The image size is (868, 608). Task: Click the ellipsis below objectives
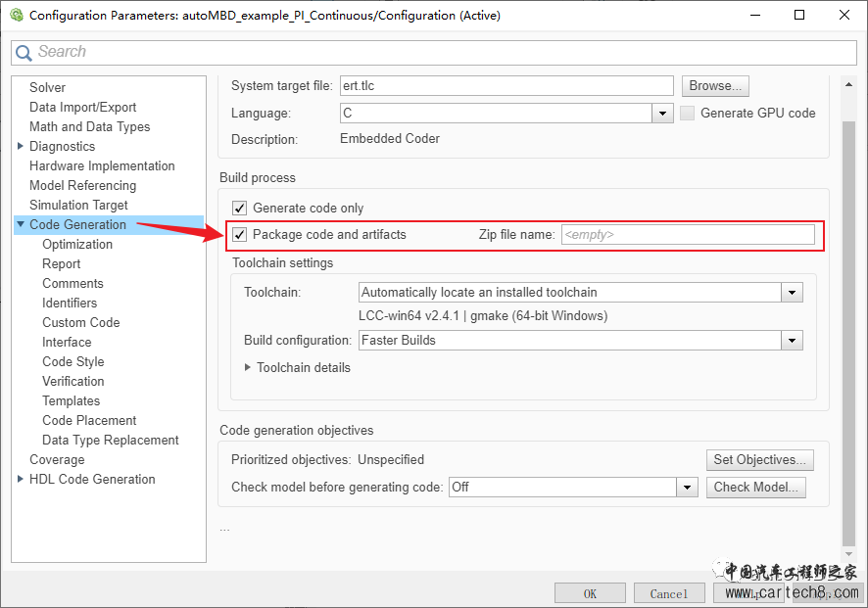point(224,531)
